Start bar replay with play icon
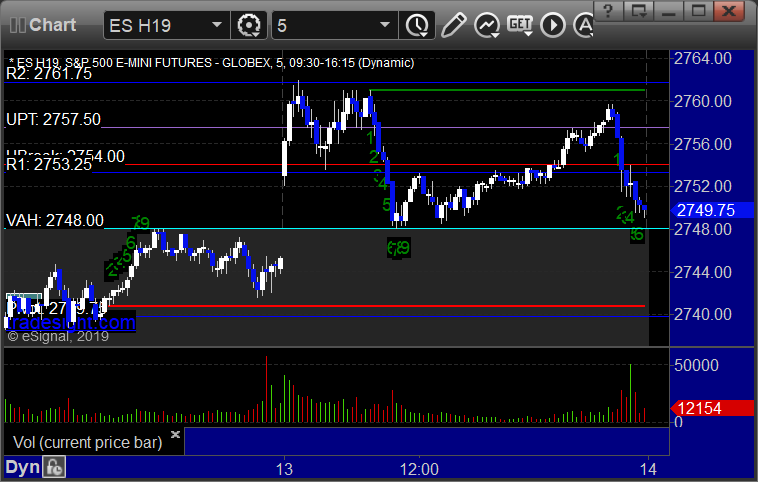The height and width of the screenshot is (482, 758). click(x=553, y=25)
